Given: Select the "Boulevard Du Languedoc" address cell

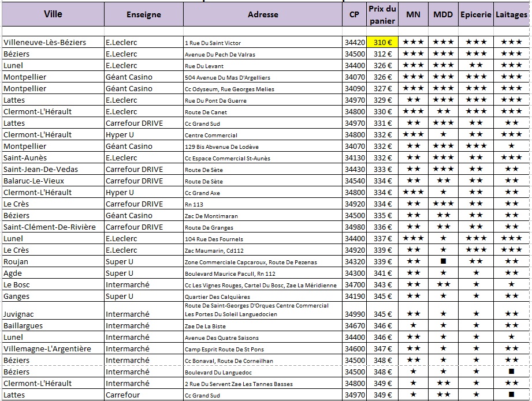Looking at the screenshot, I should [263, 372].
